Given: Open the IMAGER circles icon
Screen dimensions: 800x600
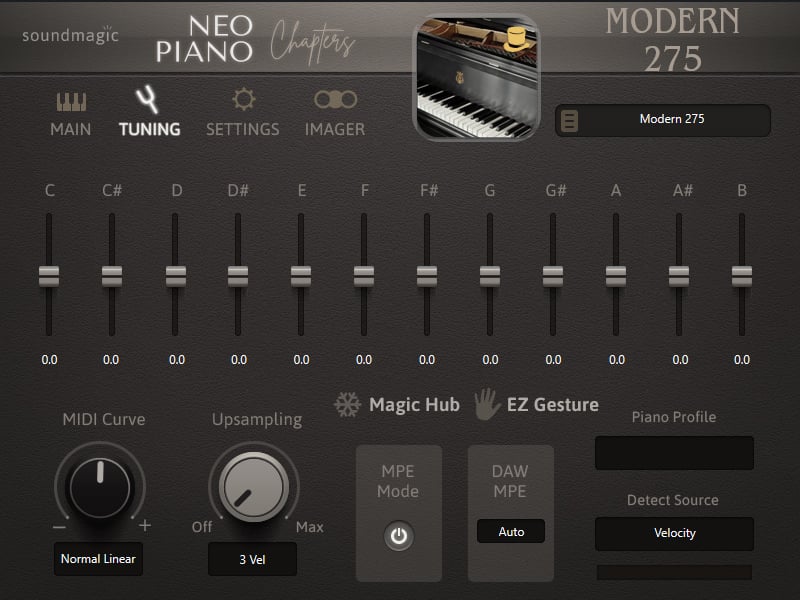Looking at the screenshot, I should (x=335, y=99).
